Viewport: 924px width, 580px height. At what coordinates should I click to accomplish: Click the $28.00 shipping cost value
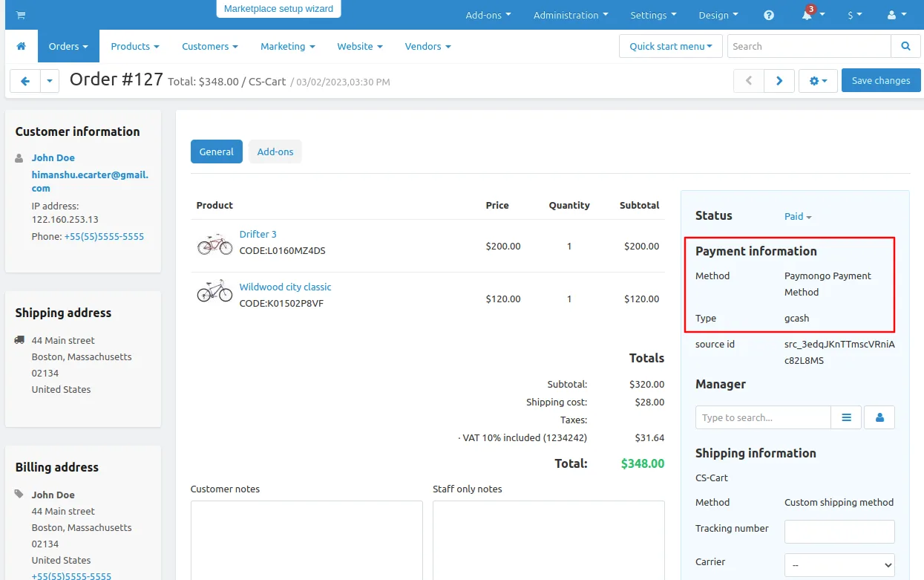[650, 402]
